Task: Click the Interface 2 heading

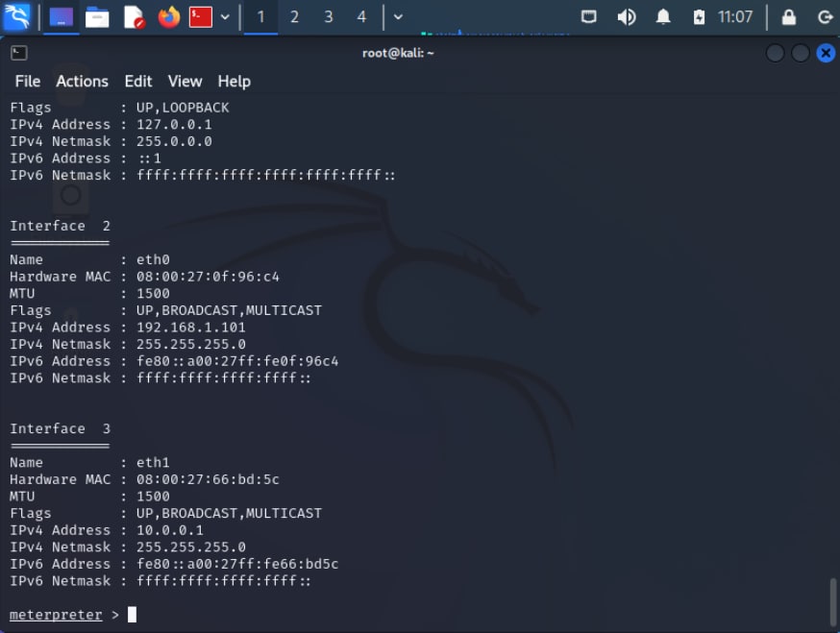Action: pos(60,226)
